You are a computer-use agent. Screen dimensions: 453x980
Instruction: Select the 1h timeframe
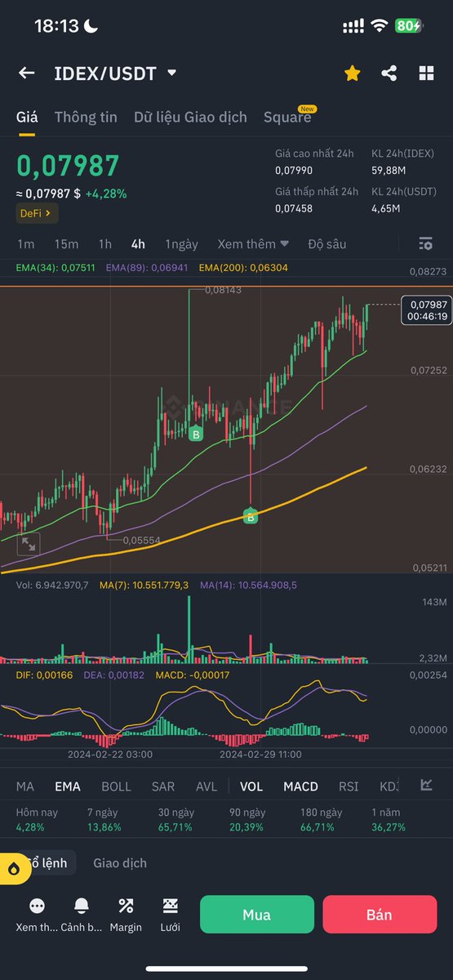(x=105, y=243)
